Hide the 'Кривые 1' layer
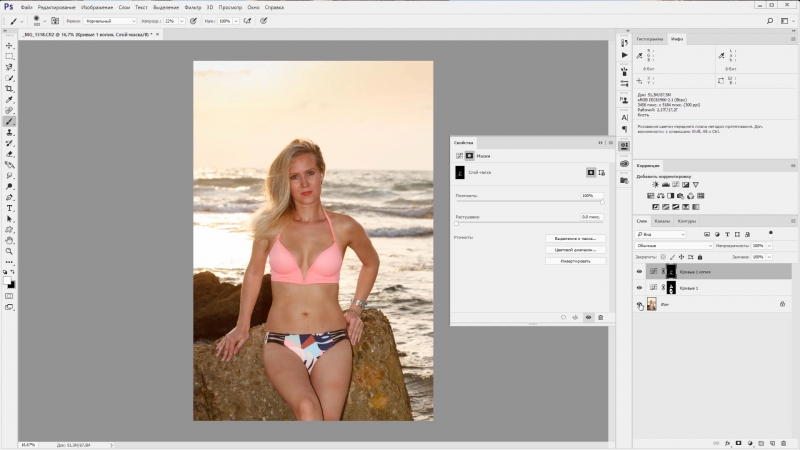The image size is (800, 450). pos(640,288)
